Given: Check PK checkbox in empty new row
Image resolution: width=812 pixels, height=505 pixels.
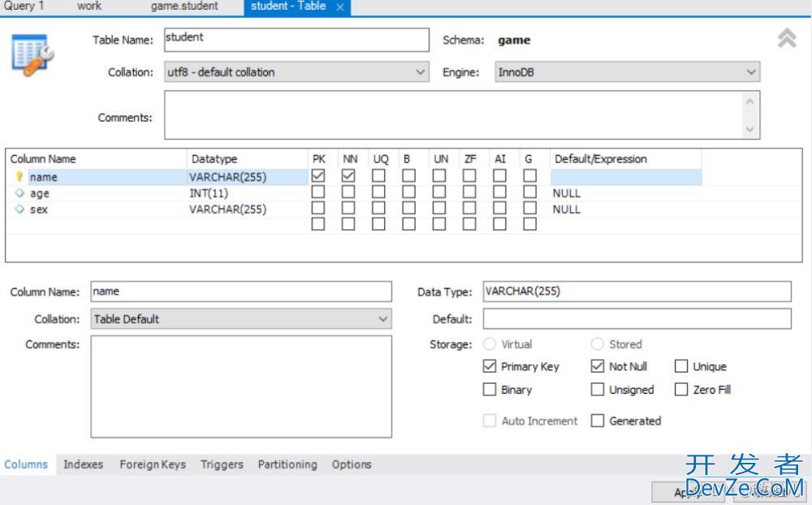Looking at the screenshot, I should [x=318, y=224].
